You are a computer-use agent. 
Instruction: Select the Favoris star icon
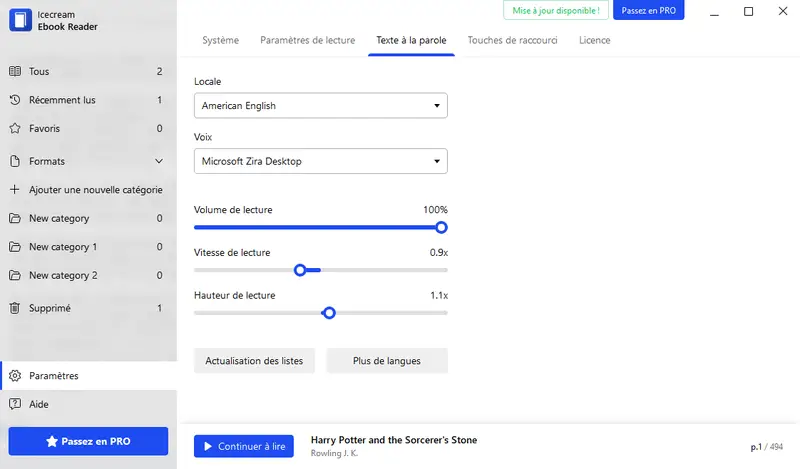15,129
